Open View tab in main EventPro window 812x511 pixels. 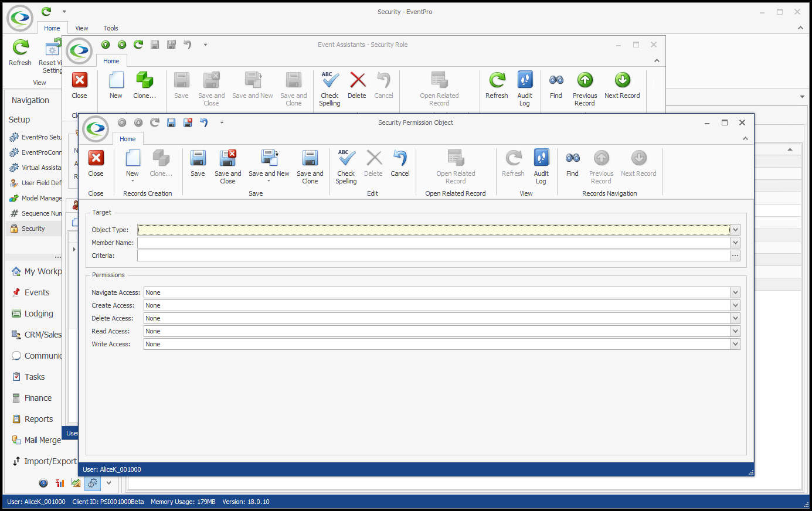[81, 28]
